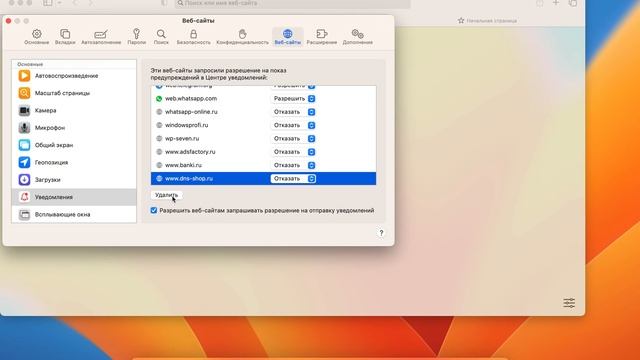The height and width of the screenshot is (360, 640).
Task: Select Автовоспроизведение in the sidebar
Action: point(74,76)
